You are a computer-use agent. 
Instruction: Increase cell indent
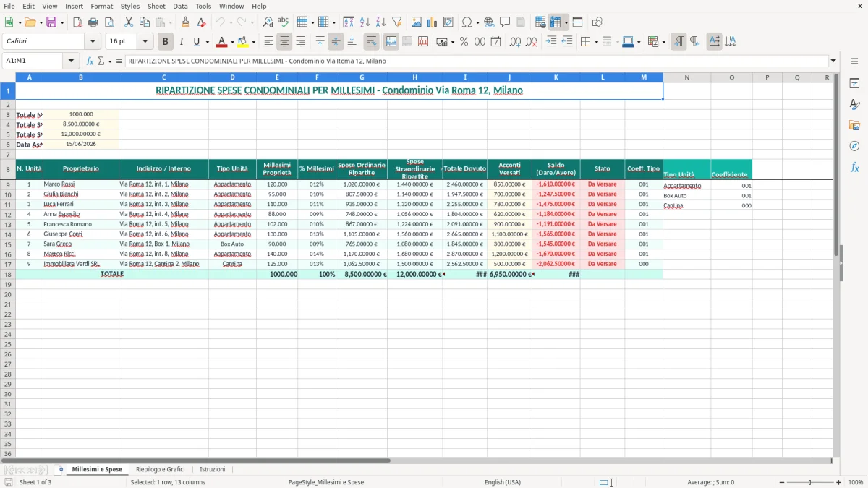551,42
